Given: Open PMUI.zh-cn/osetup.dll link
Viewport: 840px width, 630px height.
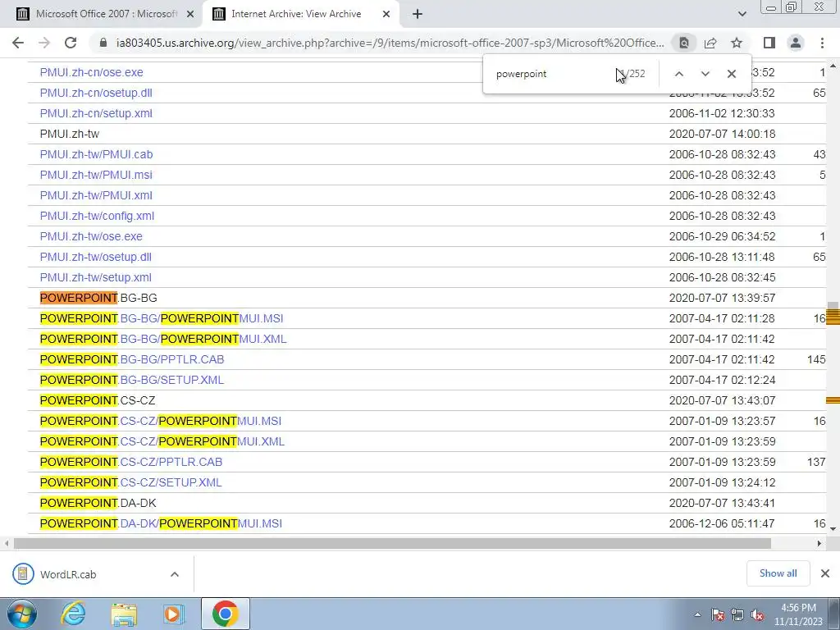Looking at the screenshot, I should click(96, 93).
